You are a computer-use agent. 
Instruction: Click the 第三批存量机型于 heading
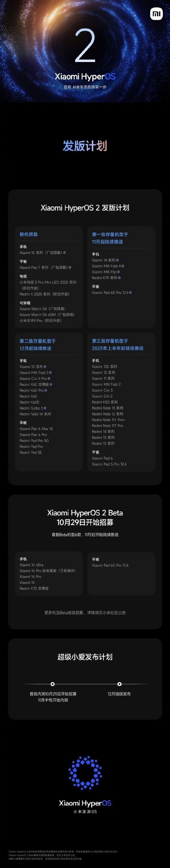[x=110, y=341]
